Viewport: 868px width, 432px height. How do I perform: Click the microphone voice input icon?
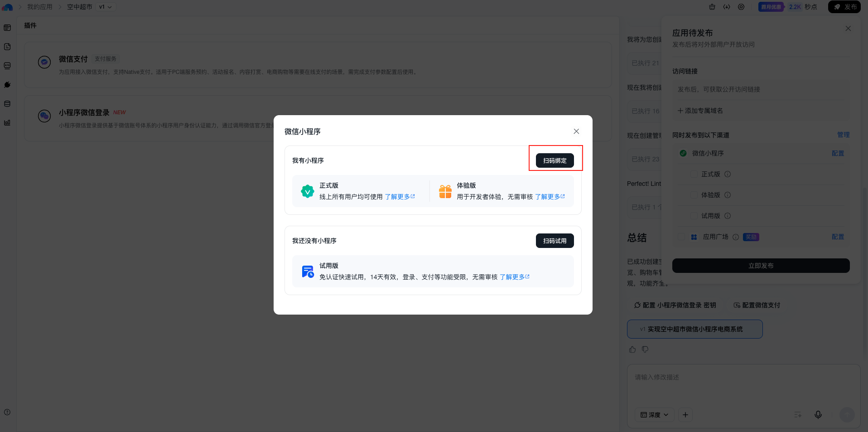(x=818, y=415)
